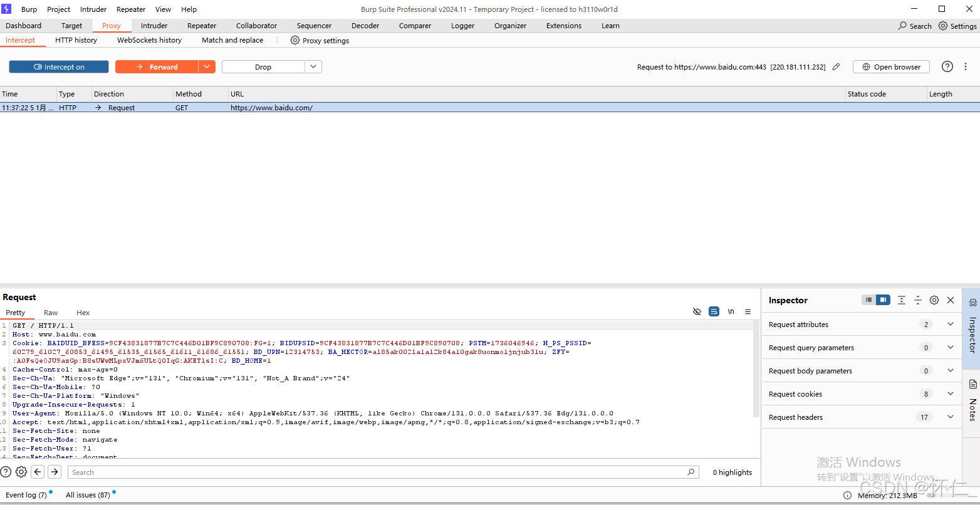The image size is (980, 505).
Task: Forward the intercepted request
Action: coord(157,67)
